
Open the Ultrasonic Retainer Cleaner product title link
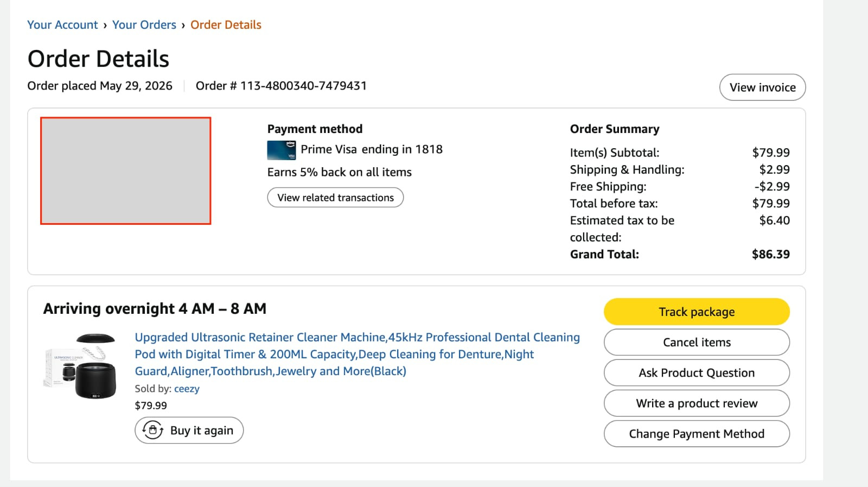tap(357, 354)
